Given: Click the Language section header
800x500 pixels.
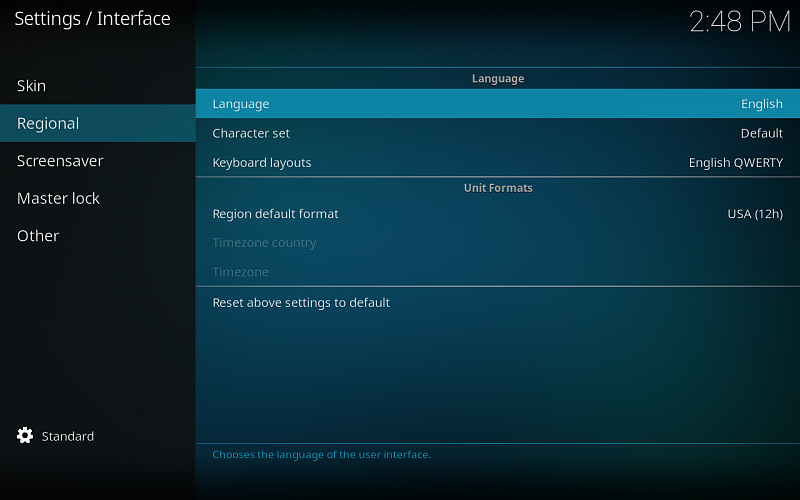Looking at the screenshot, I should [x=498, y=79].
